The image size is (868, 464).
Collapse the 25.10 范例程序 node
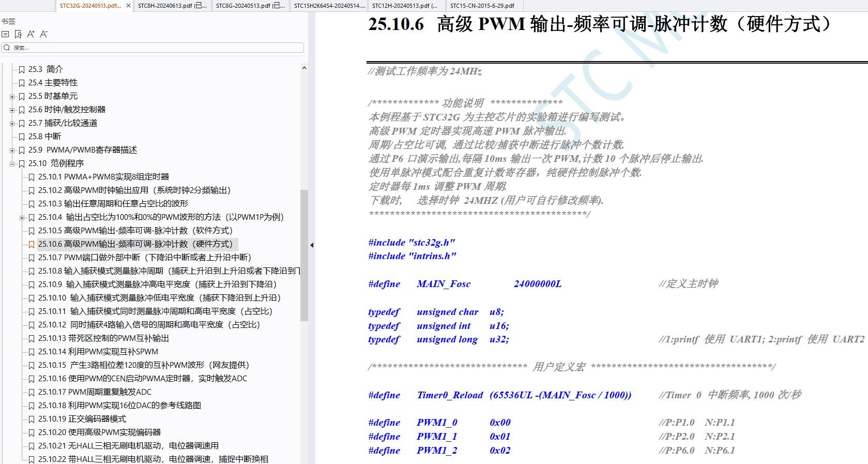click(x=12, y=164)
